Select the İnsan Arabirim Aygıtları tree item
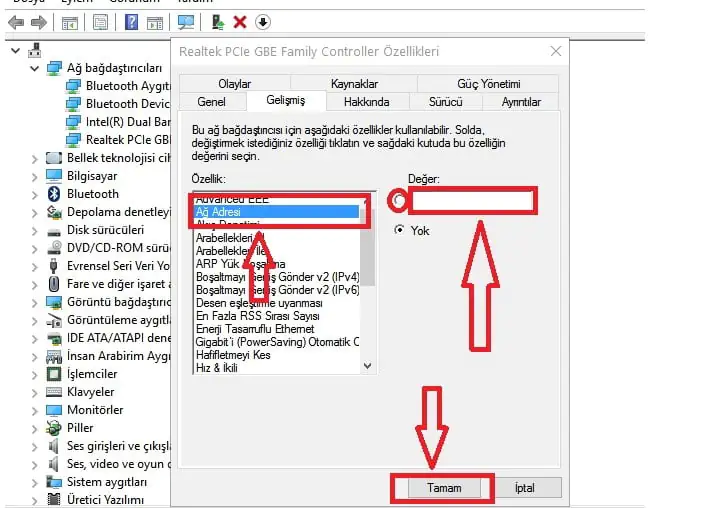Image resolution: width=702 pixels, height=508 pixels. [x=118, y=356]
